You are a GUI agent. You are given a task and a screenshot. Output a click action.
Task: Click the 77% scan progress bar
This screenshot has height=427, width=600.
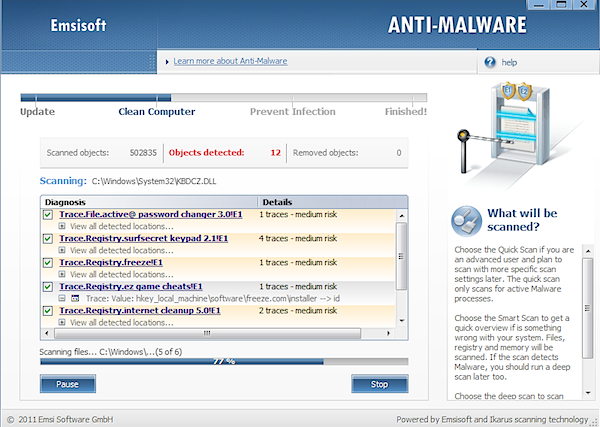(224, 362)
